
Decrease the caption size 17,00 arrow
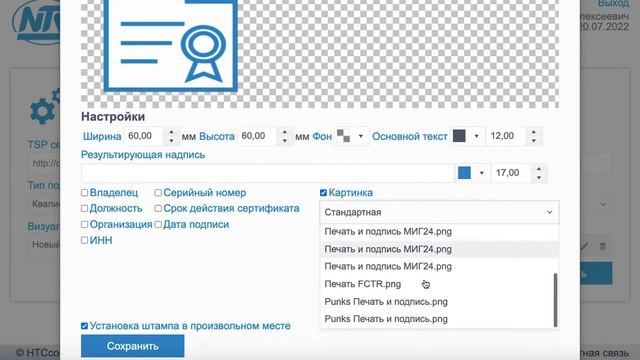click(x=539, y=178)
